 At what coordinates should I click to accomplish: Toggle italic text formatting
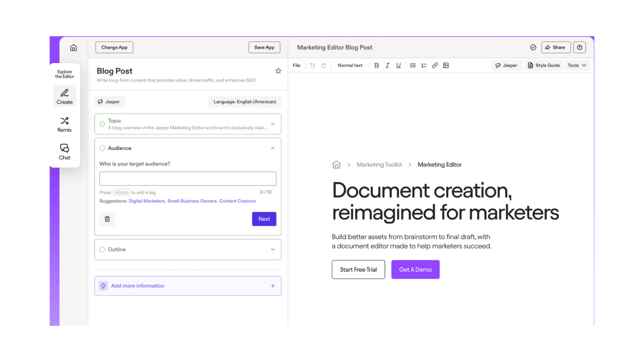[387, 65]
